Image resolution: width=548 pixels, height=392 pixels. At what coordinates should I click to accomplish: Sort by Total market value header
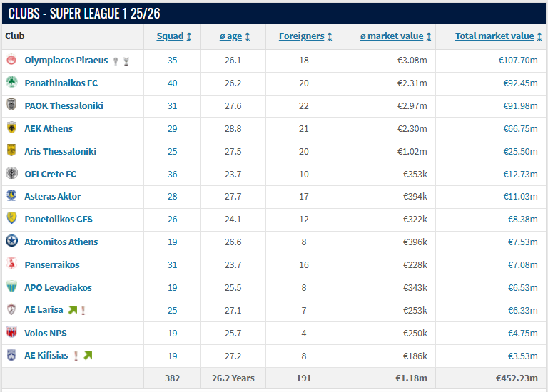point(498,36)
